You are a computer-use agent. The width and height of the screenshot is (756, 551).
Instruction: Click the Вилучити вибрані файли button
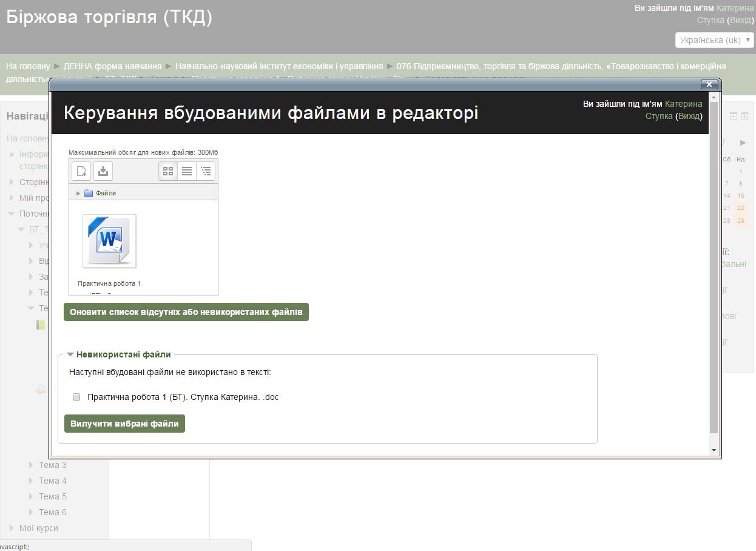click(124, 423)
